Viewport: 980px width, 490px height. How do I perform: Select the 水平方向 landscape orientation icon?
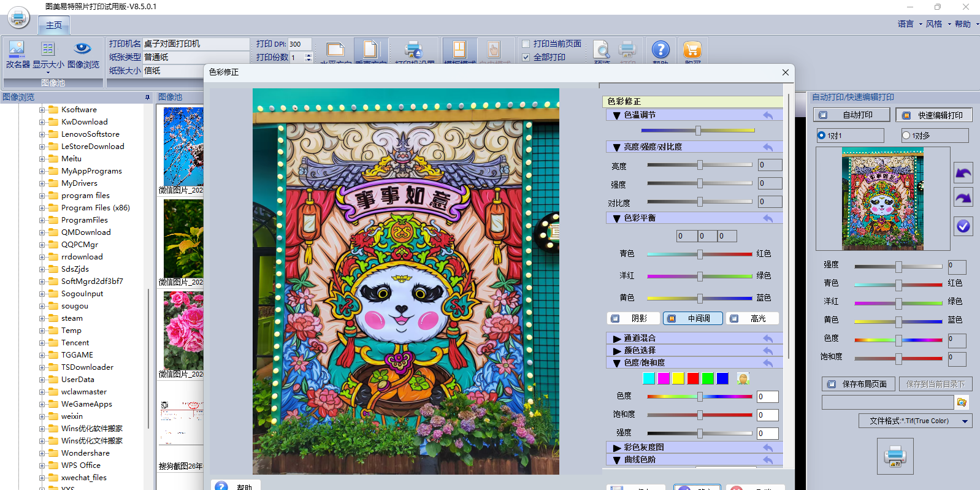point(335,50)
